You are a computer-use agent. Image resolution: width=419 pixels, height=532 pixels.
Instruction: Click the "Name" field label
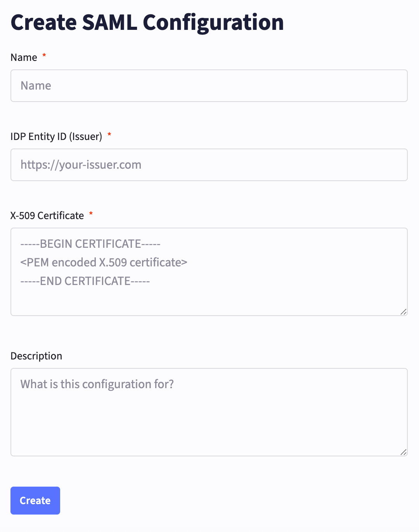click(x=24, y=57)
